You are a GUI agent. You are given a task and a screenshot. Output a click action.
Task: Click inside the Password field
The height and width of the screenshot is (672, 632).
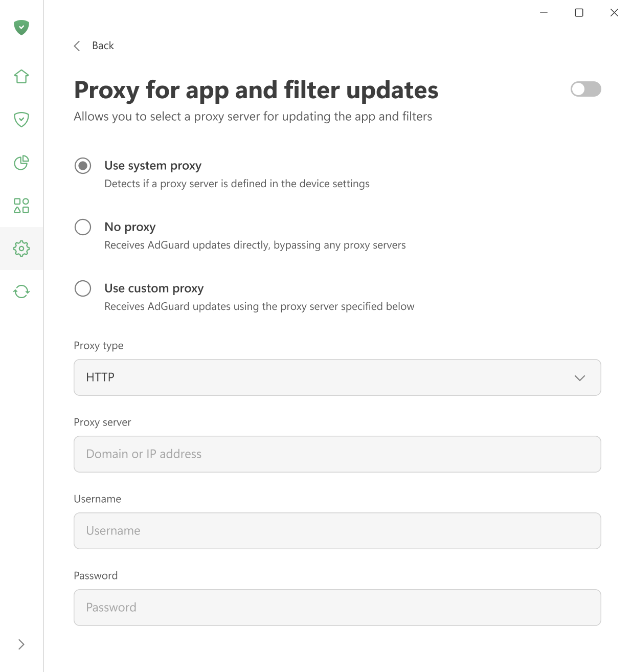[337, 608]
